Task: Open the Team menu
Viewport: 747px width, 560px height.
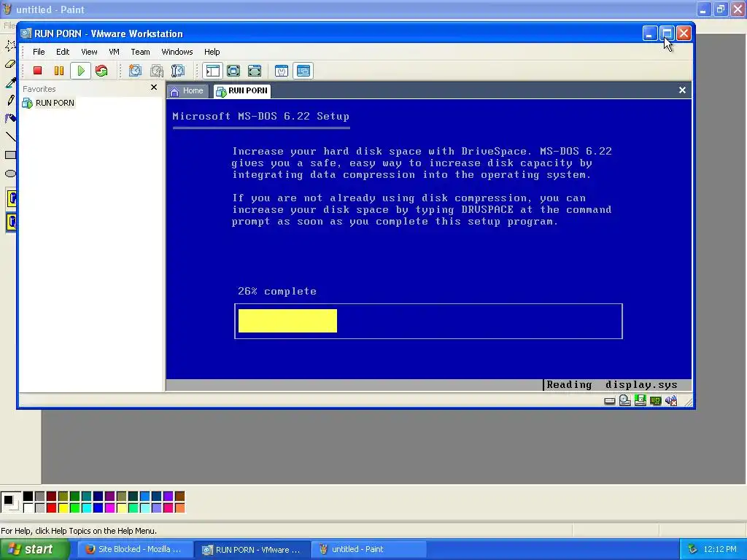Action: click(x=140, y=52)
